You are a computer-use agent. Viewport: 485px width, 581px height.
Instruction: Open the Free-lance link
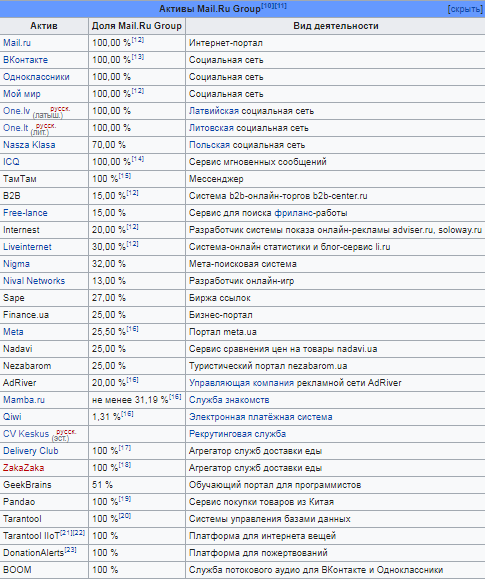[25, 213]
